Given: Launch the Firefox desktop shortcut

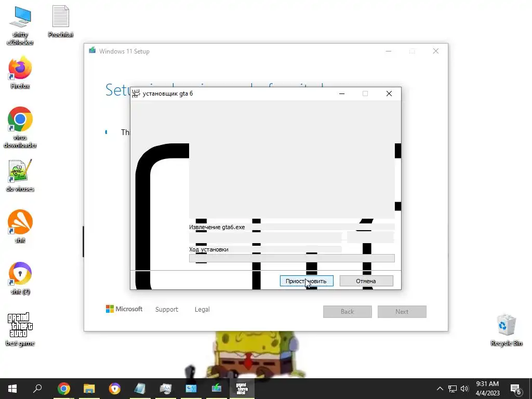Looking at the screenshot, I should pyautogui.click(x=20, y=73).
